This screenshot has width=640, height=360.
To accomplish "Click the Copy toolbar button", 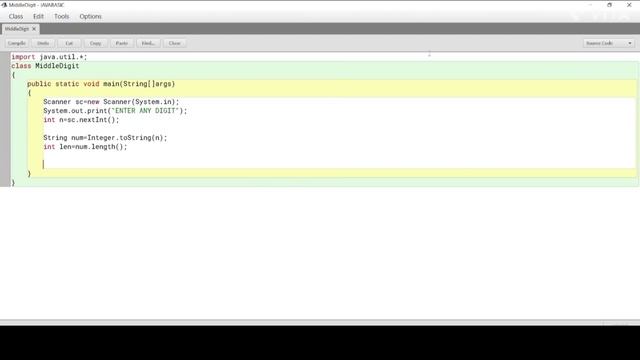I will tap(96, 43).
